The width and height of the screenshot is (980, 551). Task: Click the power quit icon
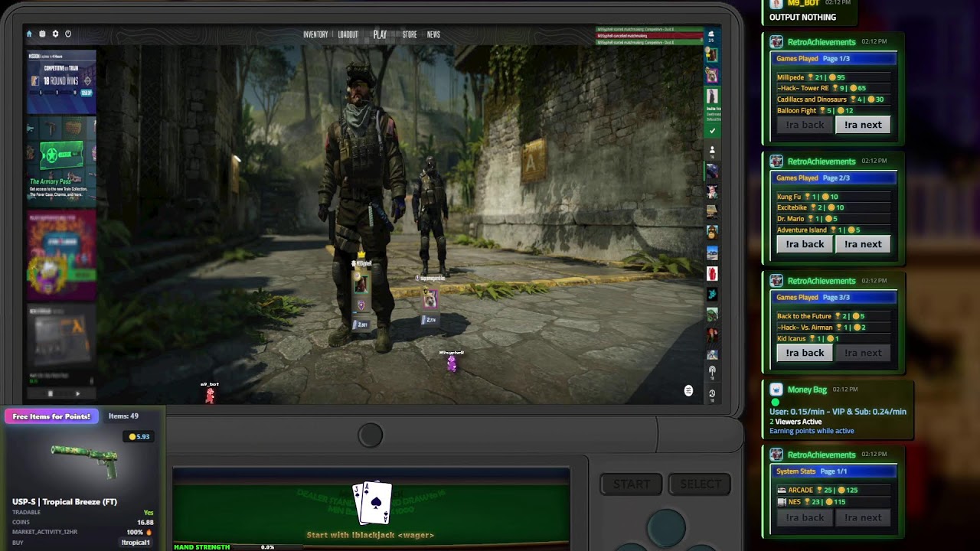(68, 34)
